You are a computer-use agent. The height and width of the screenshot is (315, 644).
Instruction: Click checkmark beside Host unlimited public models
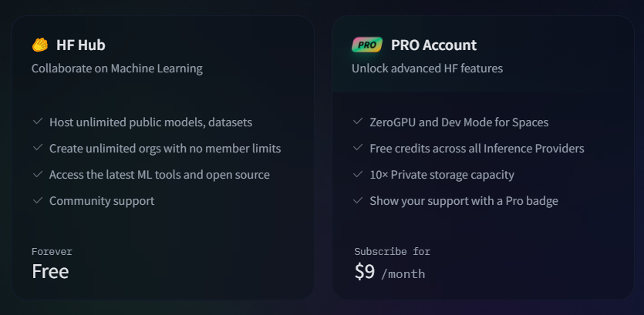38,122
